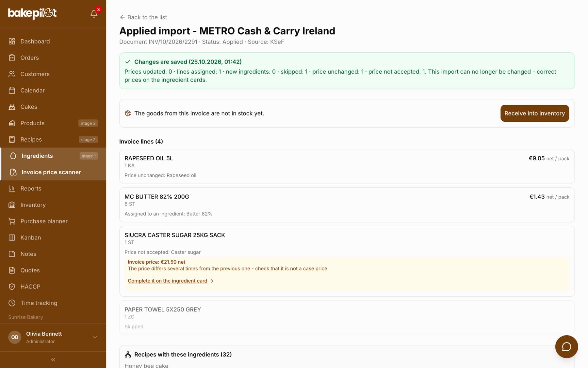Click the Customers people icon
Screen dimensions: 588x368
[x=12, y=74]
